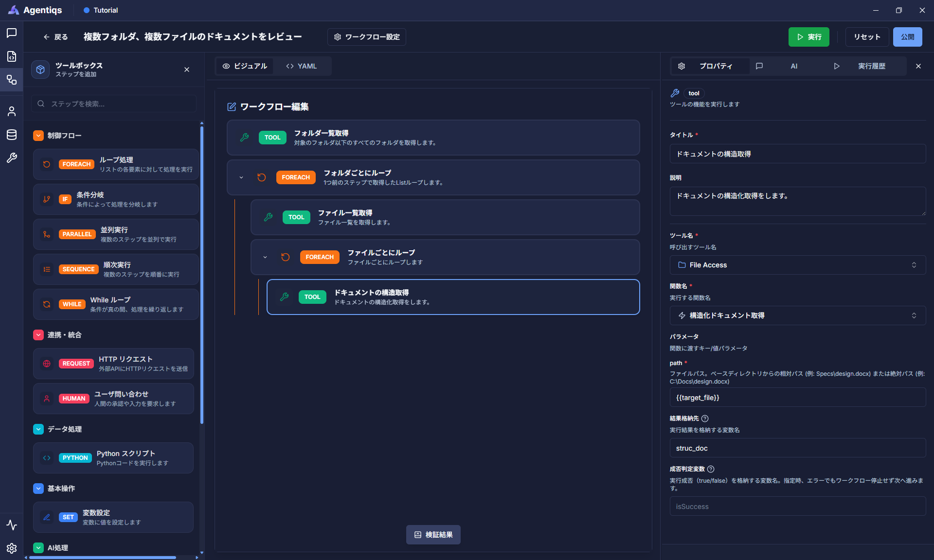The height and width of the screenshot is (560, 934).
Task: Click the toolbox horizontal scrollbar
Action: [x=103, y=558]
